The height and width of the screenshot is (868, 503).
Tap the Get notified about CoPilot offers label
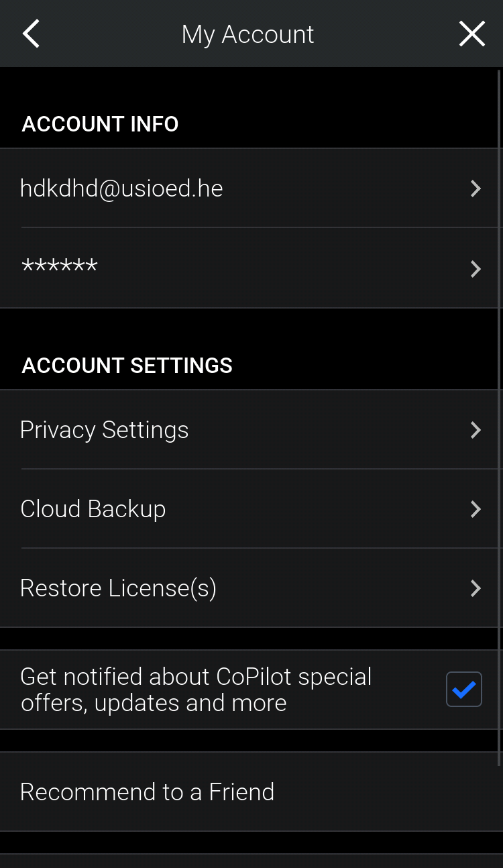click(196, 690)
